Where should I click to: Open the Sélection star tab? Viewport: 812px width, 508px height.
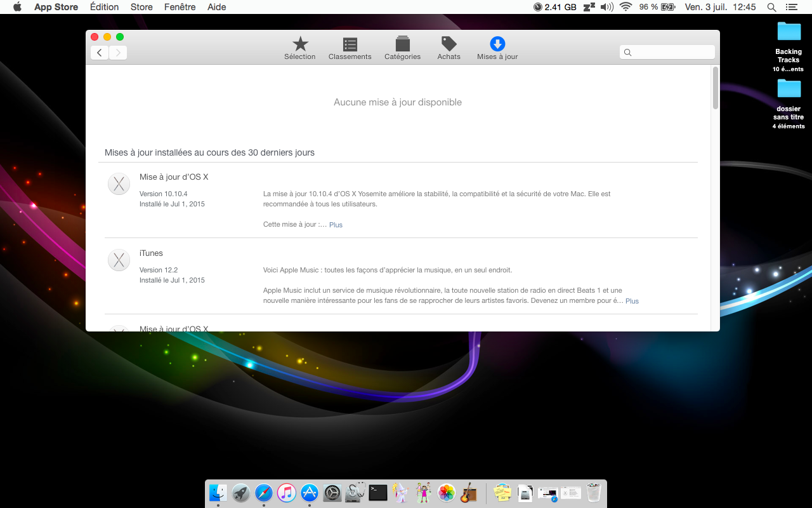(300, 48)
